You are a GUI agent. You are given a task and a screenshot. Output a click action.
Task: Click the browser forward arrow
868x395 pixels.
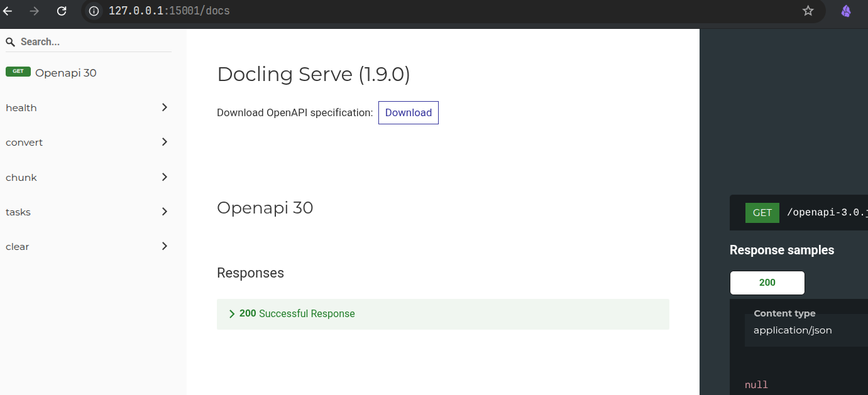(x=35, y=11)
